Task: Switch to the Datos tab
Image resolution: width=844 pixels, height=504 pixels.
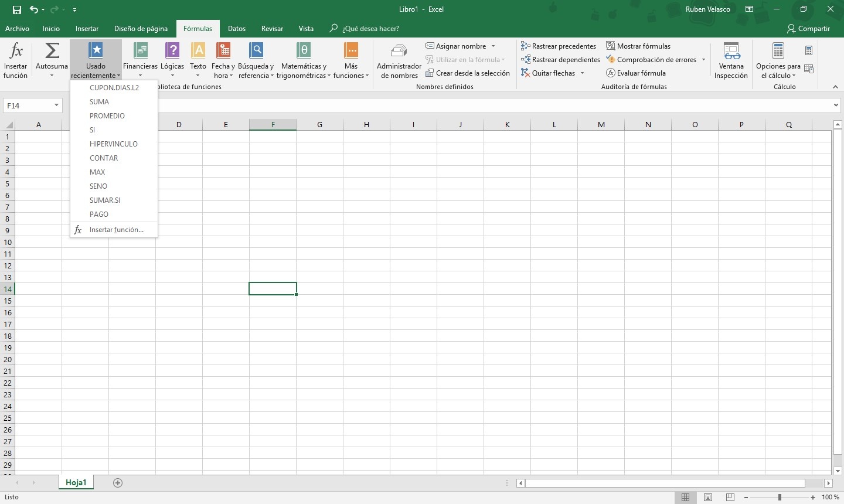Action: coord(237,28)
